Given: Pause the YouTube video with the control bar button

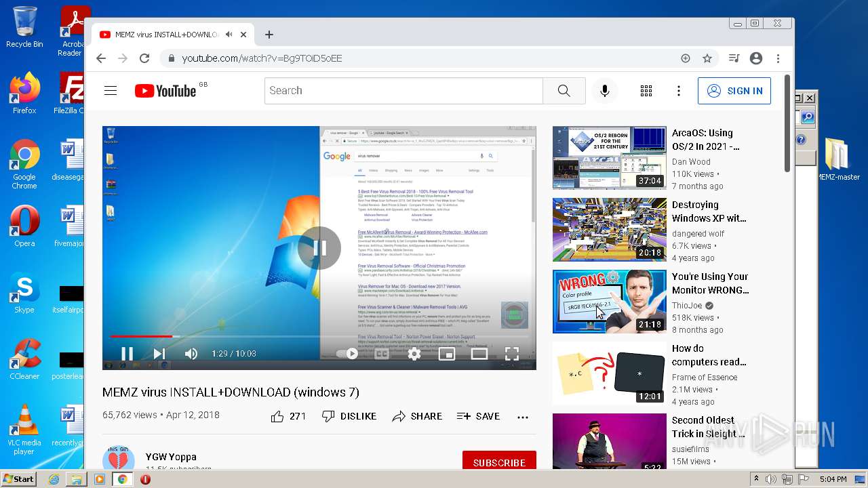Looking at the screenshot, I should pyautogui.click(x=127, y=353).
